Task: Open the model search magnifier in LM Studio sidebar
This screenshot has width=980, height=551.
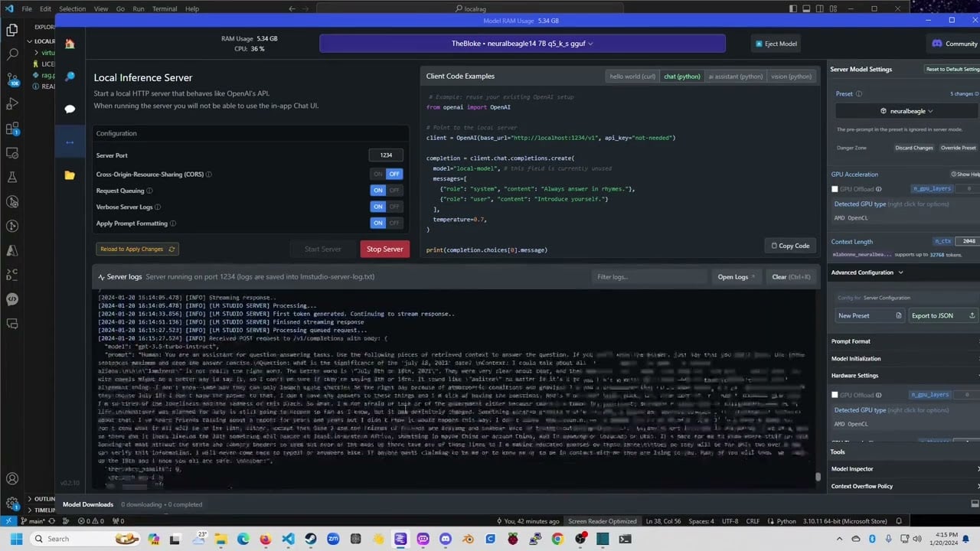Action: 70,77
